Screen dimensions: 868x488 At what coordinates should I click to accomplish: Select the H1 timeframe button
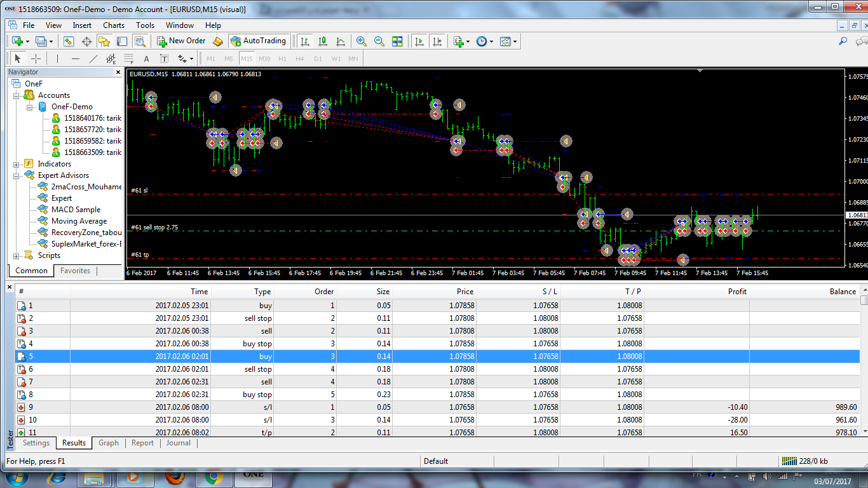pos(282,58)
